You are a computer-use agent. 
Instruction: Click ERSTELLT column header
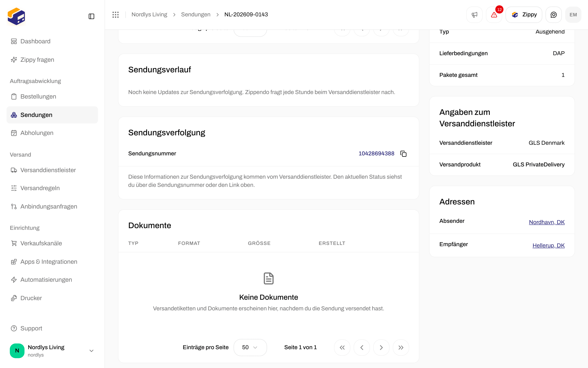click(x=332, y=243)
